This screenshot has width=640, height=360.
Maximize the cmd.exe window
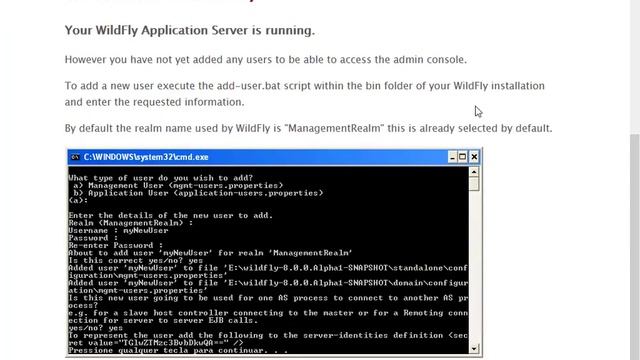coord(463,157)
